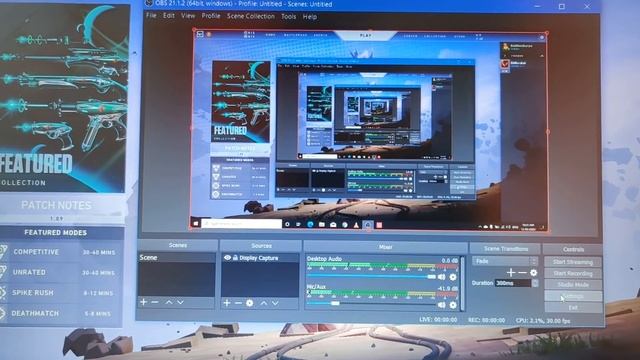Select Spike Rush mode in the Valorant window
Screen dimensions: 640x360
61,293
